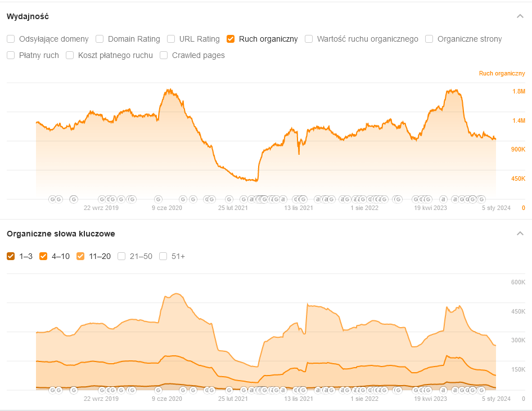Click the G marker above '9 cze 2020' in keywords chart
This screenshot has height=411, width=532.
point(158,390)
